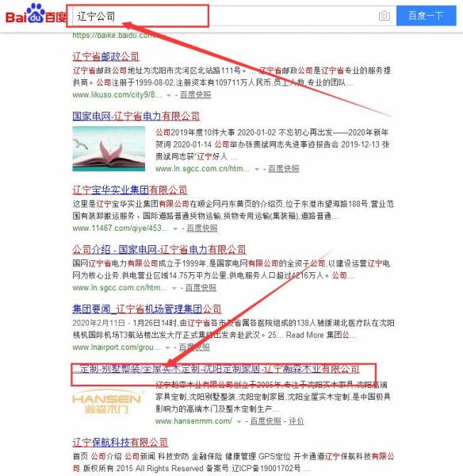Click the Baidu logo
The image size is (463, 476).
(36, 14)
